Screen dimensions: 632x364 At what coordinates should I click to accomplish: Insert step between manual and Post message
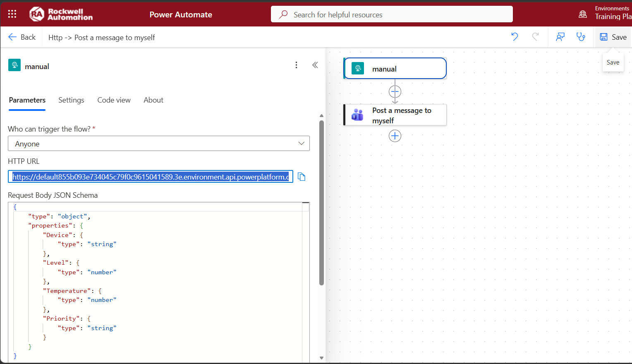[395, 91]
